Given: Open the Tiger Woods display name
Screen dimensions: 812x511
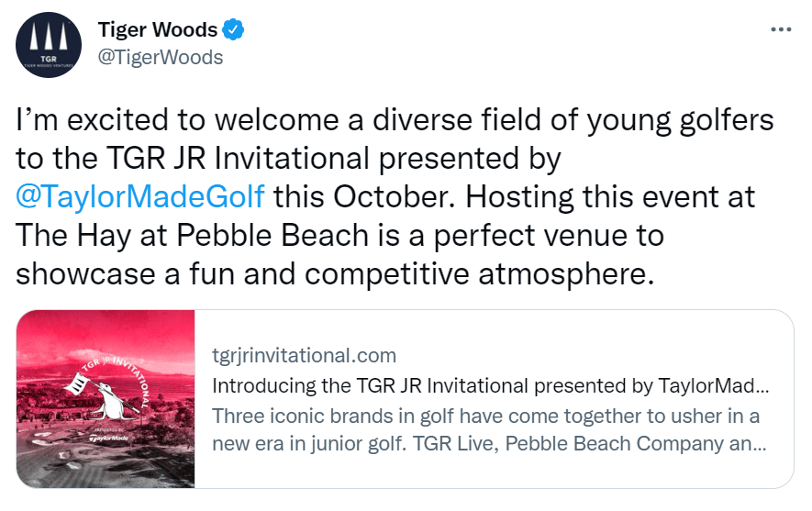Looking at the screenshot, I should click(x=158, y=29).
